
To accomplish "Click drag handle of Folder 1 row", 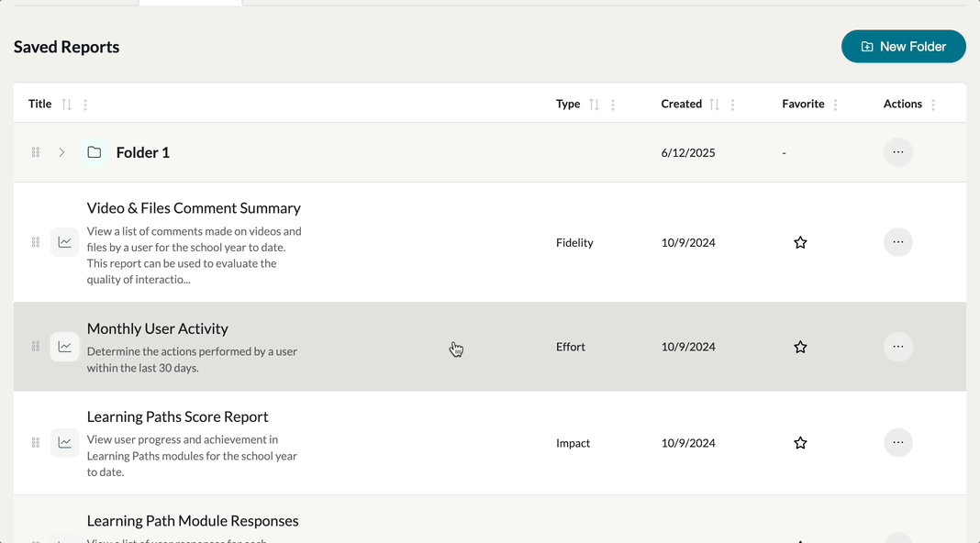I will 36,152.
